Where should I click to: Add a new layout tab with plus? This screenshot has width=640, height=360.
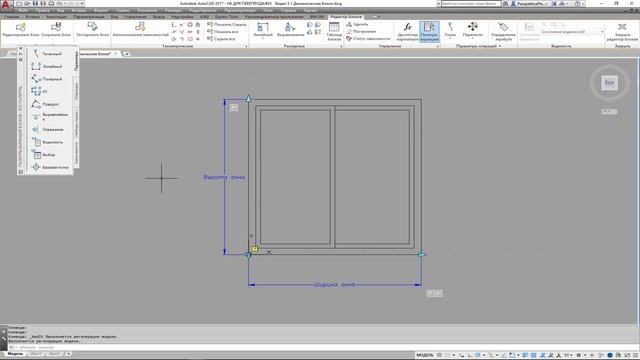68,354
